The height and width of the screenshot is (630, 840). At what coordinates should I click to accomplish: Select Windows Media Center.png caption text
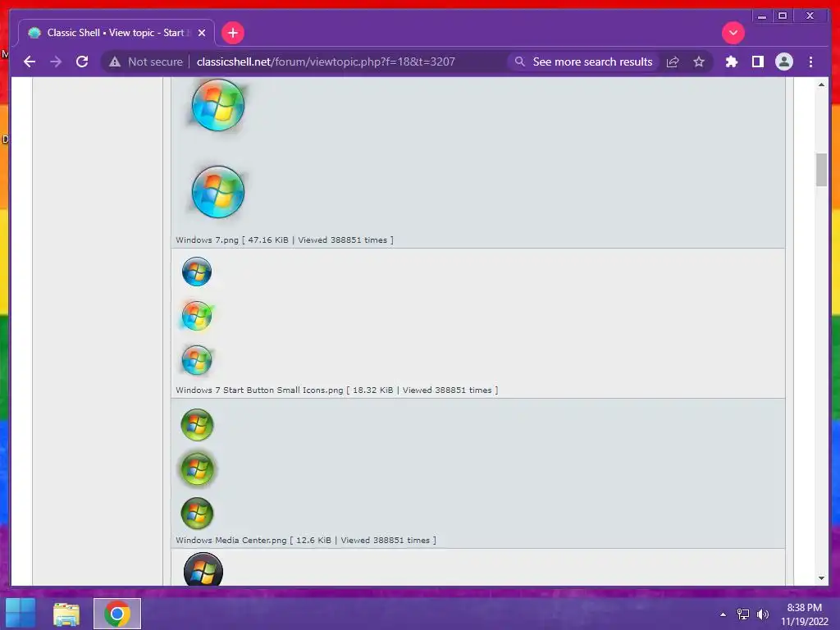(306, 540)
